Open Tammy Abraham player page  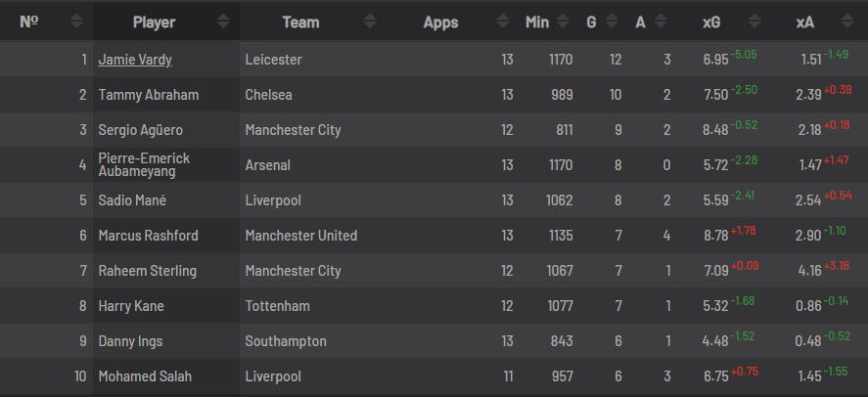pyautogui.click(x=149, y=95)
